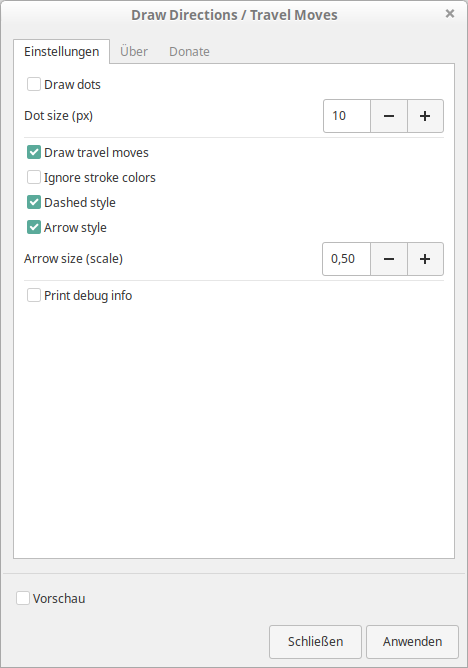This screenshot has width=468, height=668.
Task: Increase dot size with the plus button
Action: (425, 116)
